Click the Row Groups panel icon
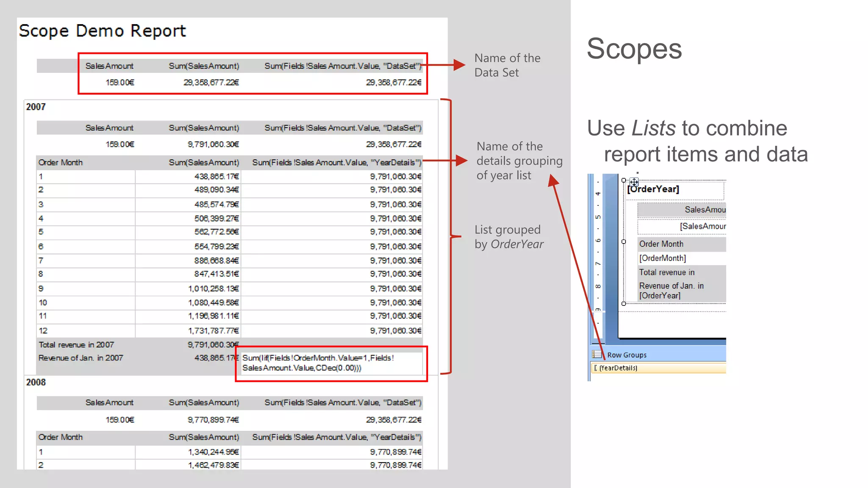Viewport: 868px width, 488px height. coord(597,355)
